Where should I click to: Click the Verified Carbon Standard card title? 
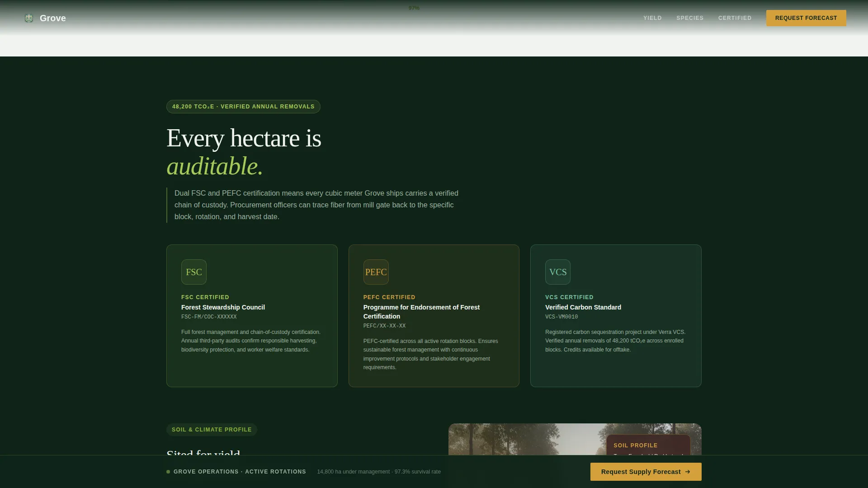(583, 307)
